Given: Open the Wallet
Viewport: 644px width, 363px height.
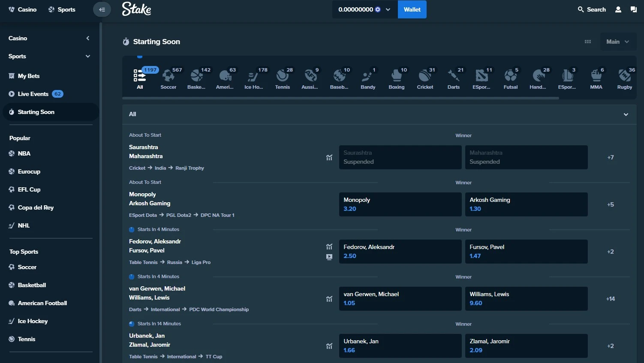Looking at the screenshot, I should click(412, 9).
